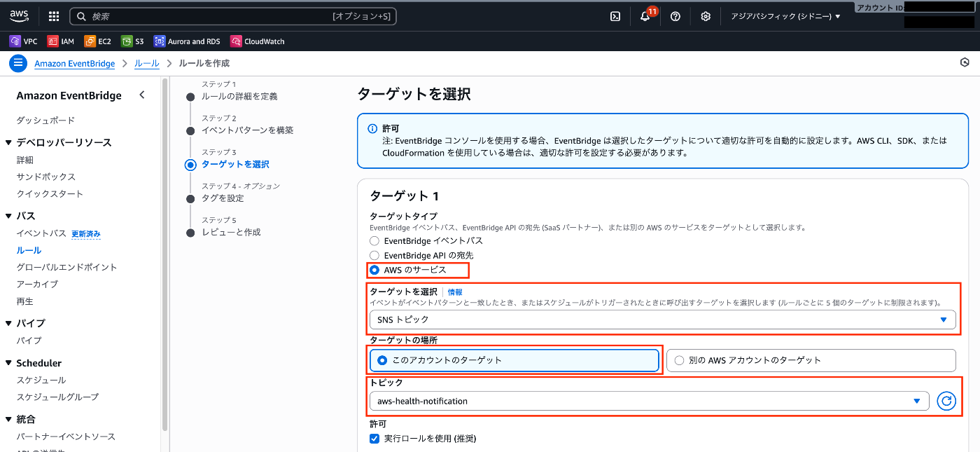Open スケジュール in sidebar

click(41, 380)
